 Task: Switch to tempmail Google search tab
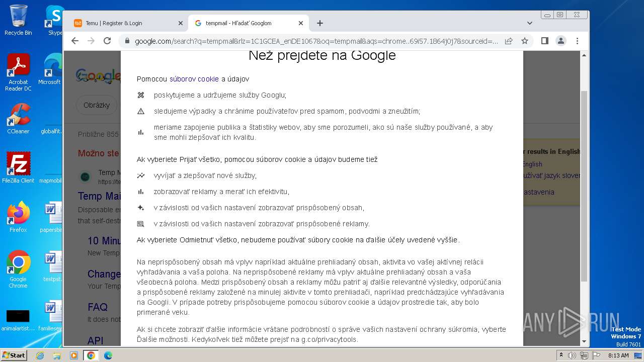pos(249,23)
